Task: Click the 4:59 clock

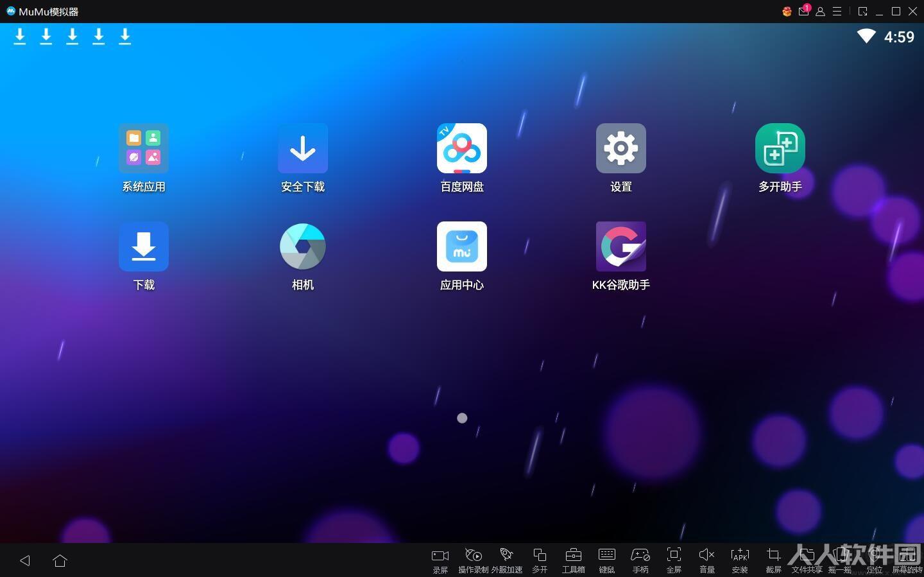Action: (x=899, y=37)
